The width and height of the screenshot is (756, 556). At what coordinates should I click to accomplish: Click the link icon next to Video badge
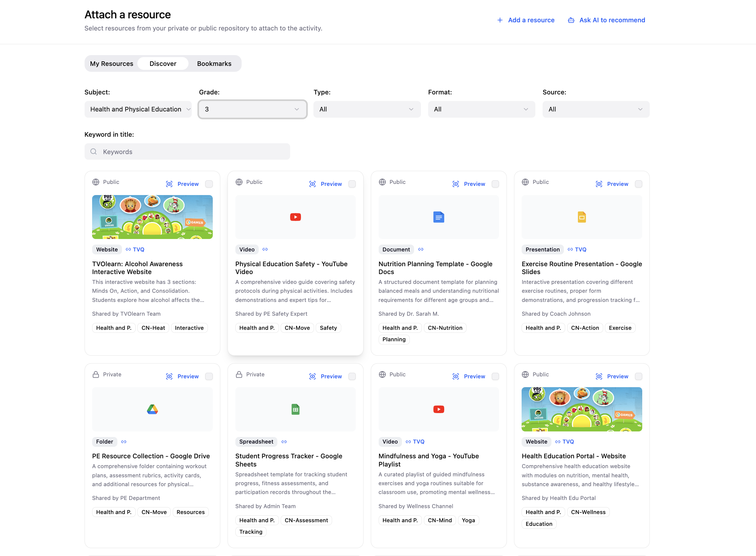pos(265,249)
